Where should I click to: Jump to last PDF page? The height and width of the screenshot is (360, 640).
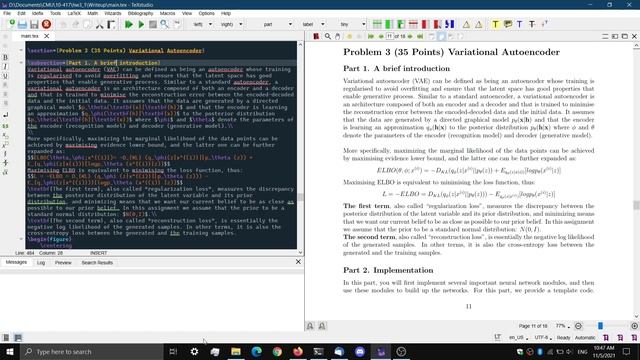pos(420,36)
